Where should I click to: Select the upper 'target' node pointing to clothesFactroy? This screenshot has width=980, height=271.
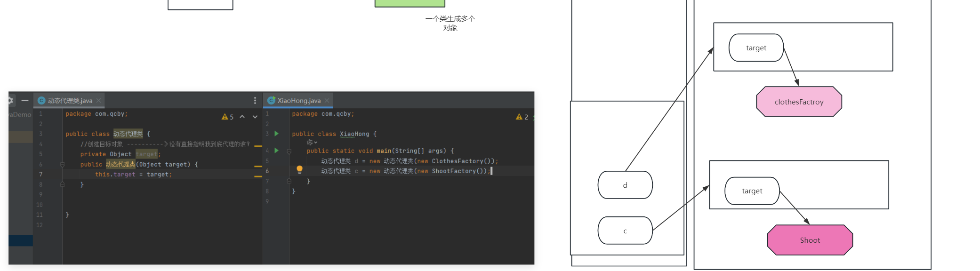[756, 48]
